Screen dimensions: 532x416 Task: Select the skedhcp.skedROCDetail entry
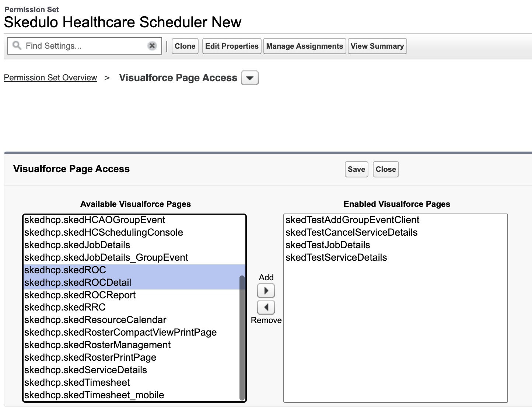[131, 283]
